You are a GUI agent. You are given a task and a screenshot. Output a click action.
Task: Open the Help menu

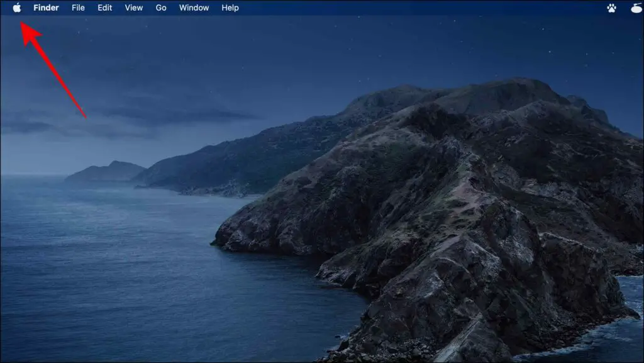point(230,8)
